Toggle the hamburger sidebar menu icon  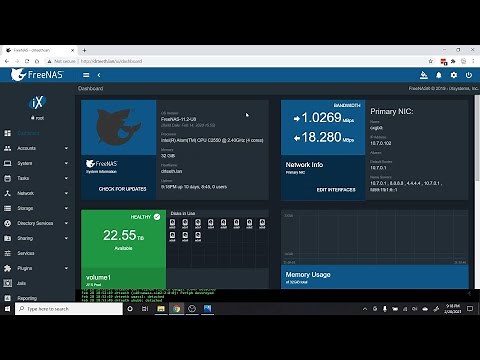[x=86, y=75]
